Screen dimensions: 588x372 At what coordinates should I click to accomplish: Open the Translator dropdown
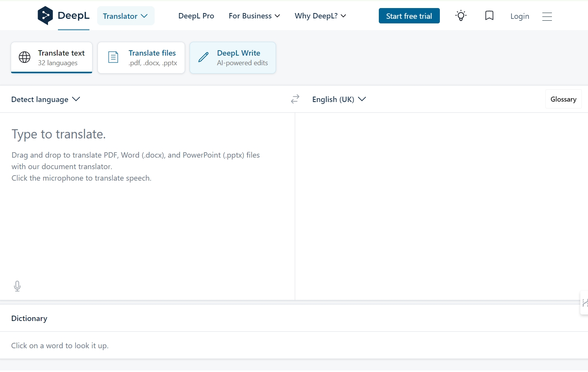point(126,16)
